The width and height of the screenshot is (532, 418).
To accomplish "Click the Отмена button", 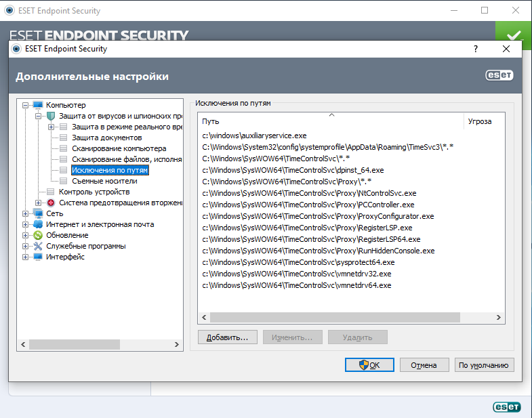I will pyautogui.click(x=424, y=365).
